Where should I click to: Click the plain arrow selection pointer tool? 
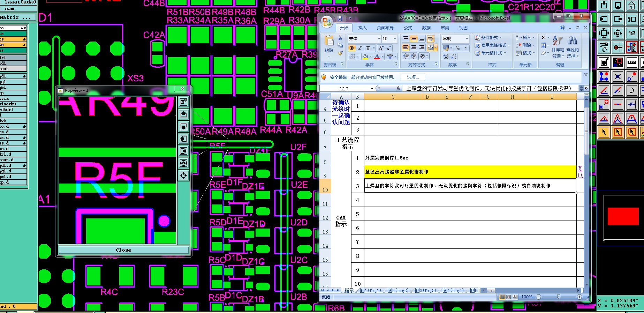click(x=604, y=132)
